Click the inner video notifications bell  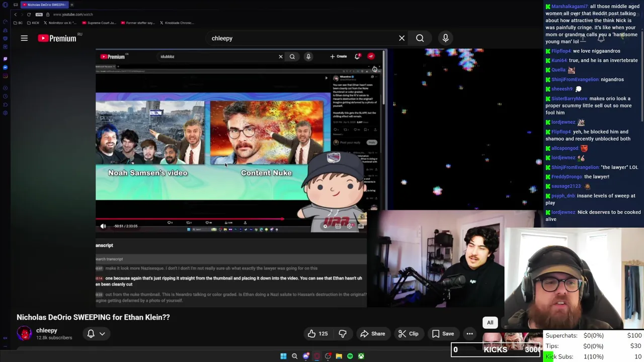358,56
